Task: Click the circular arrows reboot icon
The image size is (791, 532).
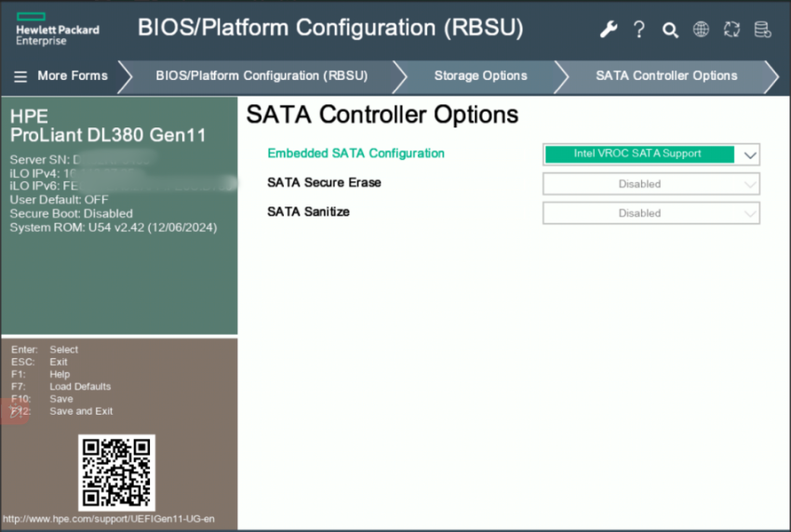Action: coord(731,29)
